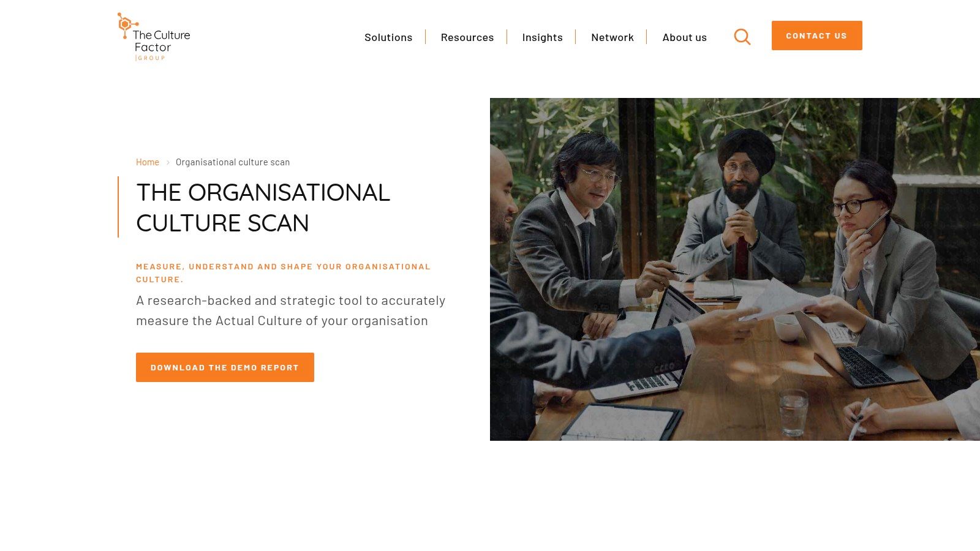The width and height of the screenshot is (980, 551).
Task: Click the research-backed tool description paragraph
Action: click(290, 310)
